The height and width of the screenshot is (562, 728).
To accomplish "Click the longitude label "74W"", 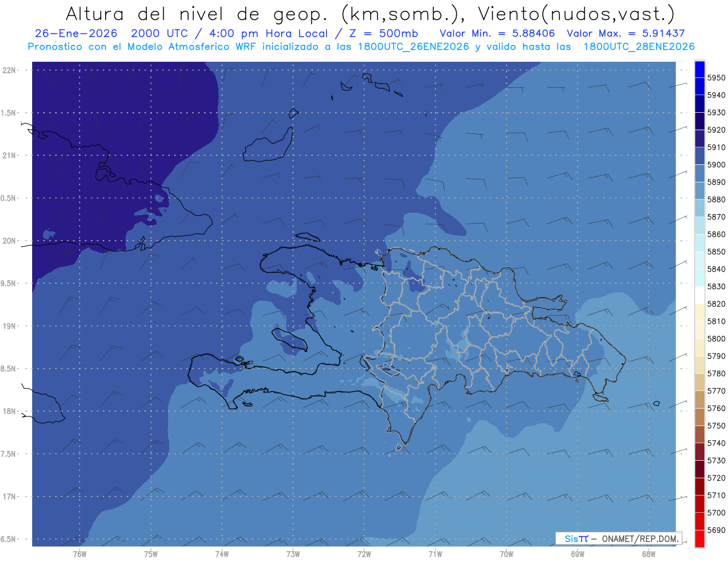I will (222, 554).
